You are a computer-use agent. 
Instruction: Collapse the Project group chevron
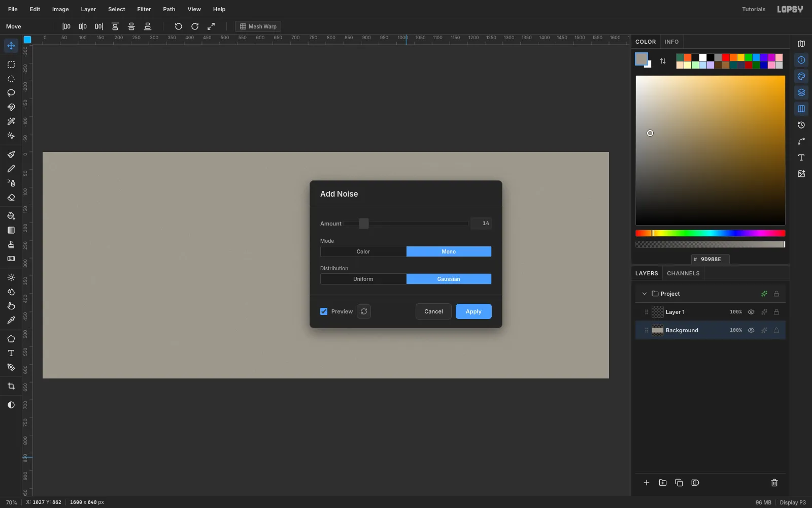(x=645, y=294)
